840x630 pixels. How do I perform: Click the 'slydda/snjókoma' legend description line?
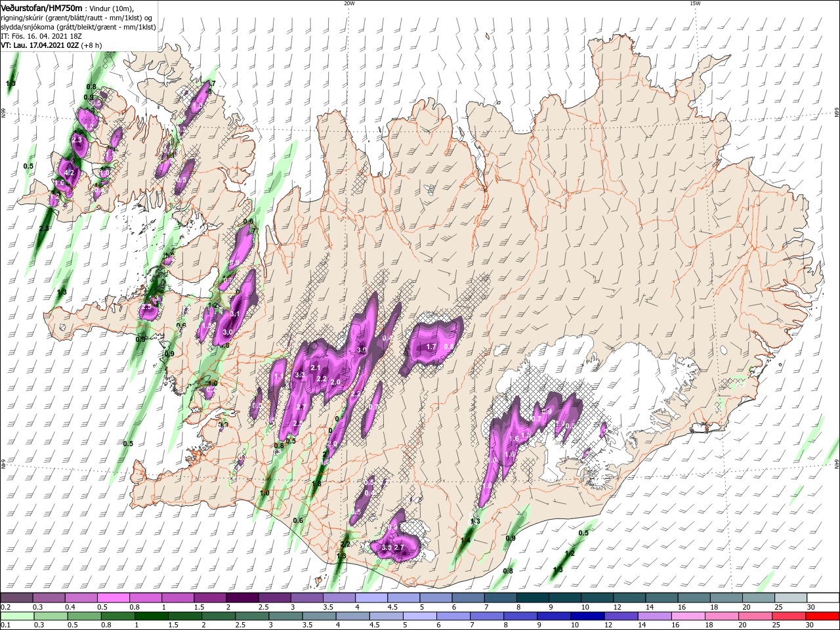tap(78, 27)
